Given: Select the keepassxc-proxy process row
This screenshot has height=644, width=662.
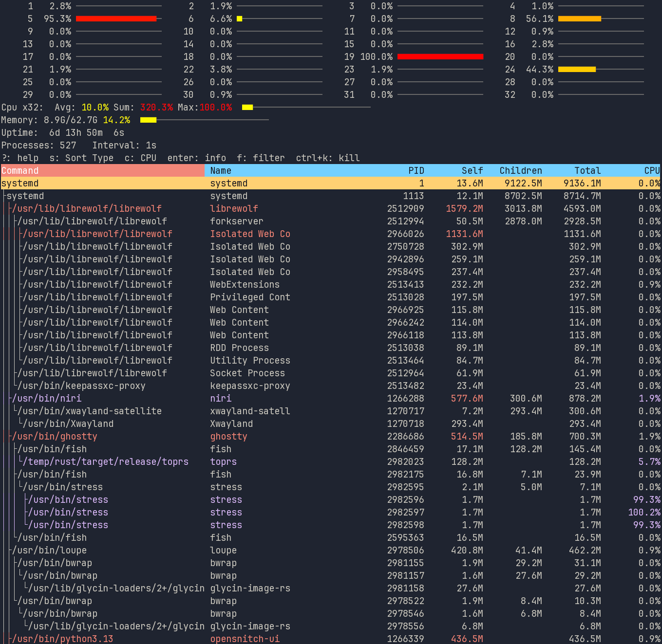Looking at the screenshot, I should pyautogui.click(x=330, y=386).
